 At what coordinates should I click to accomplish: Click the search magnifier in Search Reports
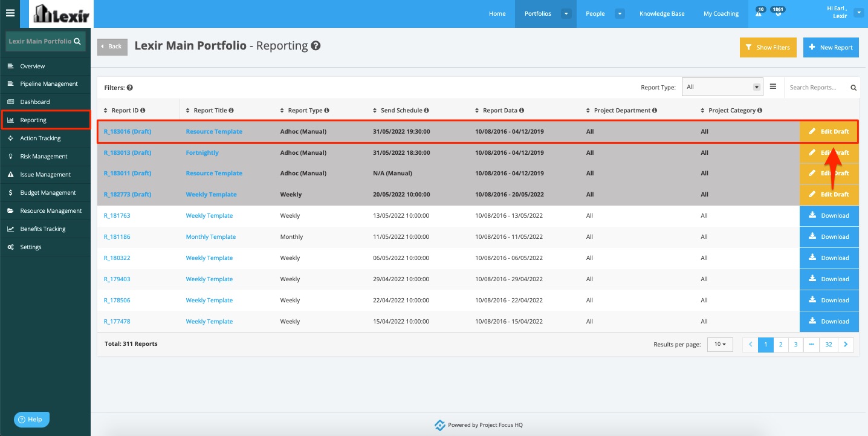pyautogui.click(x=853, y=88)
